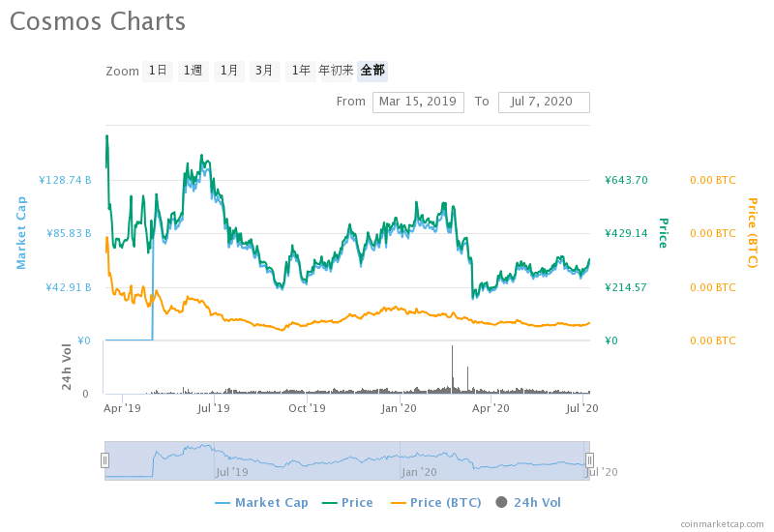Image resolution: width=774 pixels, height=532 pixels.
Task: Select the 1日 zoom range button
Action: coord(158,71)
